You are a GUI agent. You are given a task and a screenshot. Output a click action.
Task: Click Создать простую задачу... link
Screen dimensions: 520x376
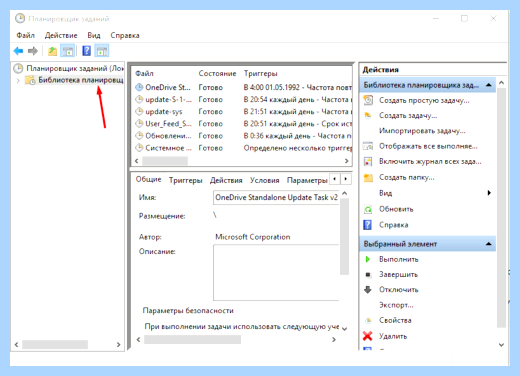pos(424,100)
